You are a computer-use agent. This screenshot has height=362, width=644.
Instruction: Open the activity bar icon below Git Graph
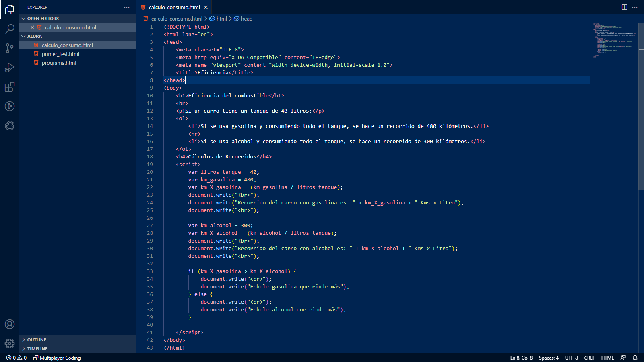coord(10,125)
